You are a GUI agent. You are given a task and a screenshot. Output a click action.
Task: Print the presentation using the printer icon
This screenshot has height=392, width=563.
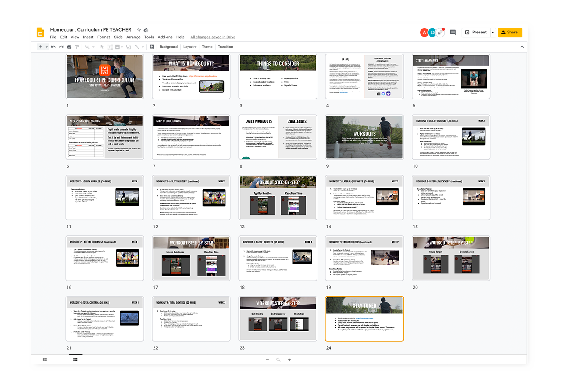[x=69, y=47]
